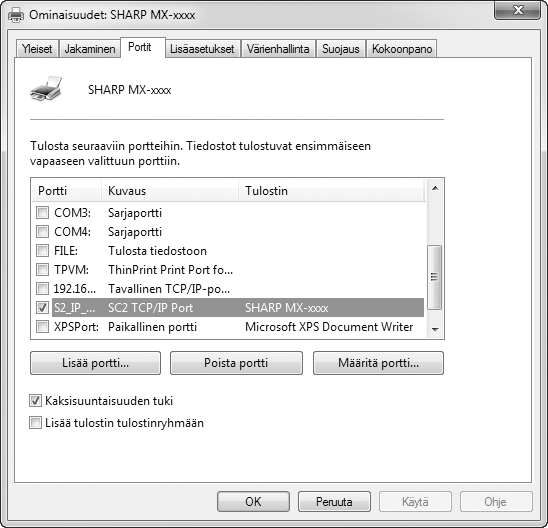This screenshot has width=548, height=528.
Task: Switch to the Jakaminen tab
Action: point(90,49)
